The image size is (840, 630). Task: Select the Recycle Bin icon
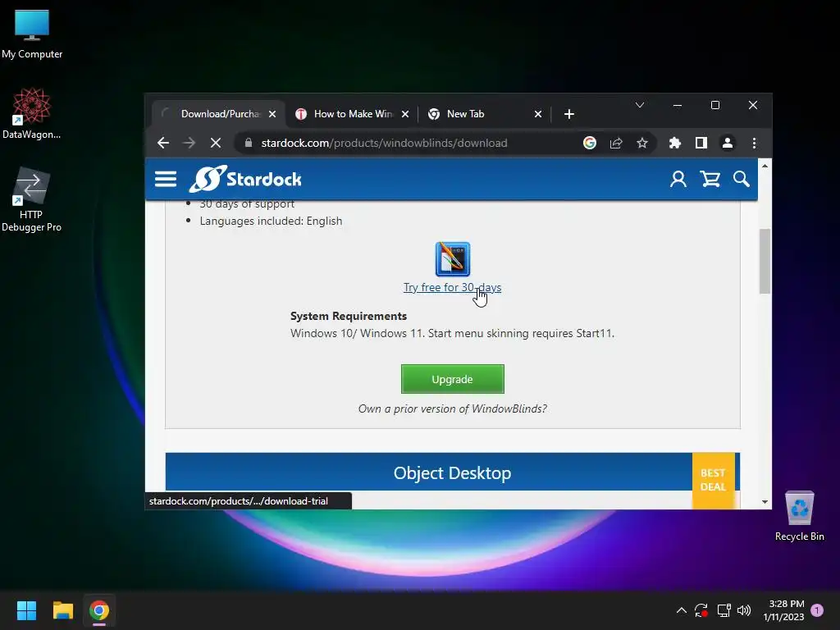[x=799, y=516]
